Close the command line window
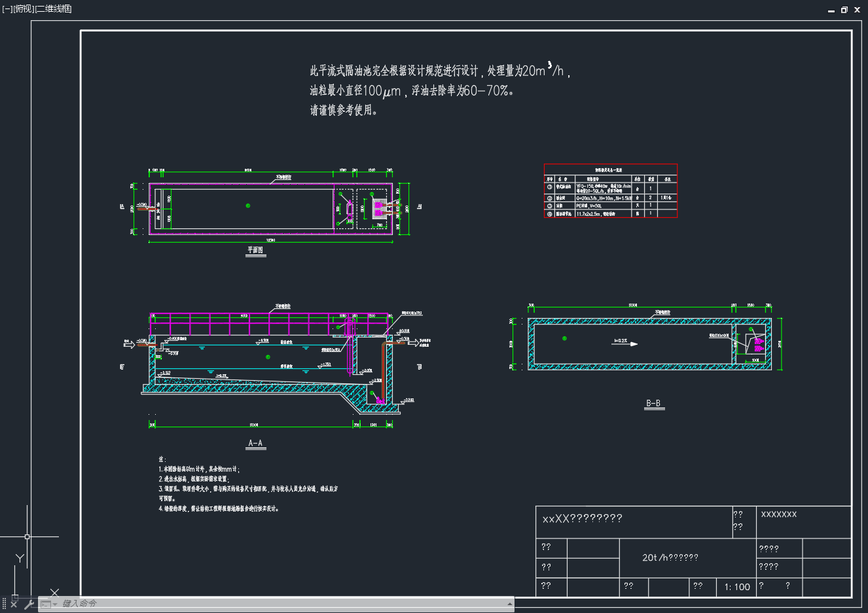This screenshot has height=613, width=868. coord(14,604)
